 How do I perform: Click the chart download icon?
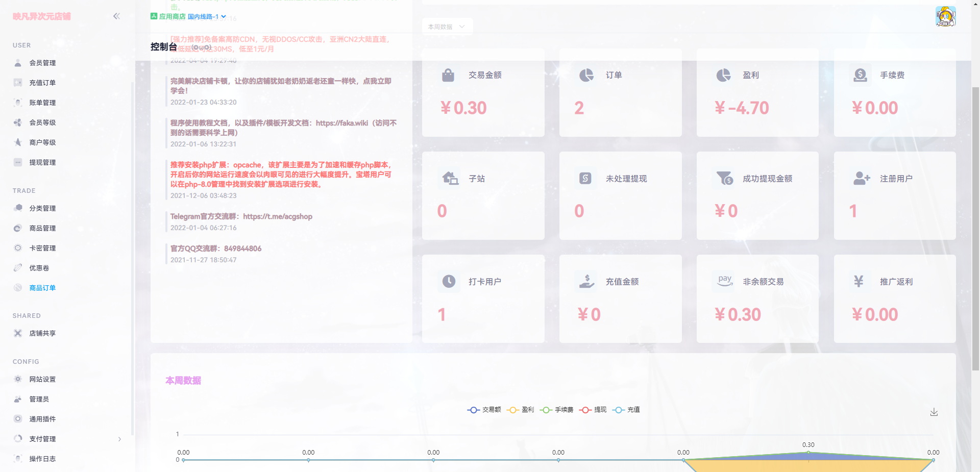click(x=935, y=412)
